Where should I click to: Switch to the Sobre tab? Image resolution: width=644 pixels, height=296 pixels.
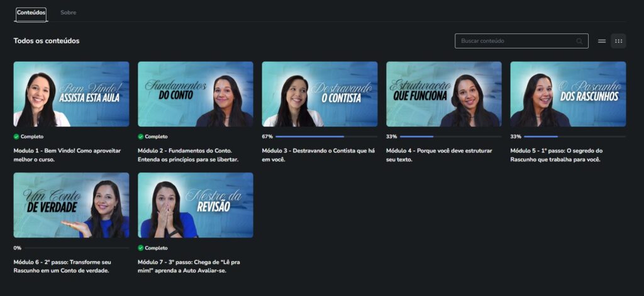(69, 13)
